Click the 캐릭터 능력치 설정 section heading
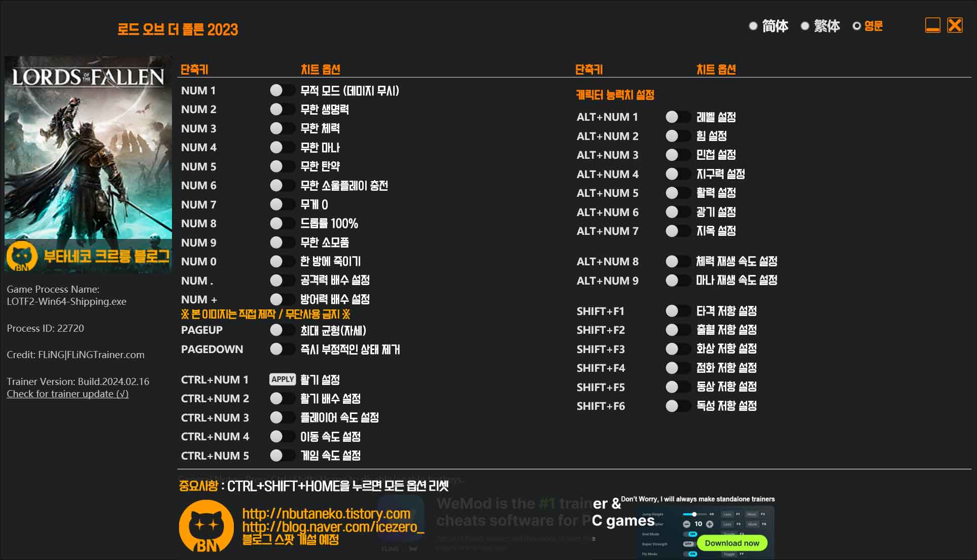 615,95
